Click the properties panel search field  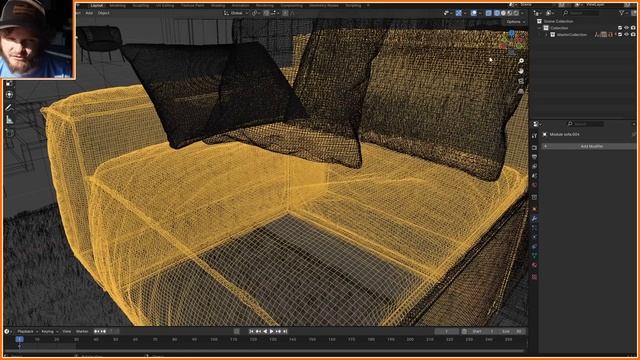coord(586,124)
